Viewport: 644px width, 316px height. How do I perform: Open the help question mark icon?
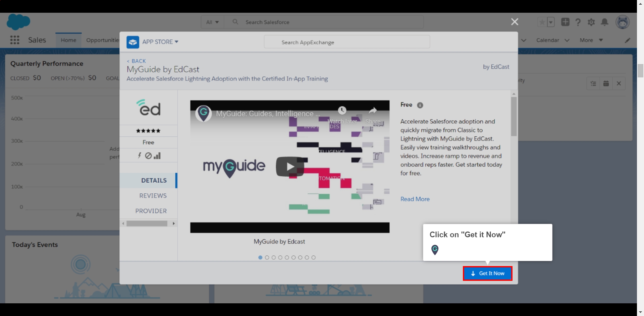pyautogui.click(x=578, y=22)
